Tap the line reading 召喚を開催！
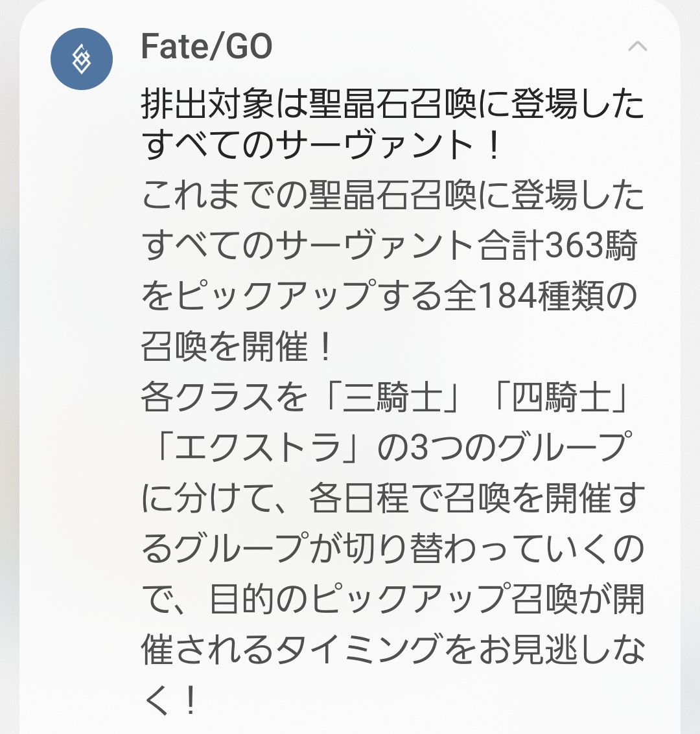Image resolution: width=700 pixels, height=734 pixels. tap(238, 347)
